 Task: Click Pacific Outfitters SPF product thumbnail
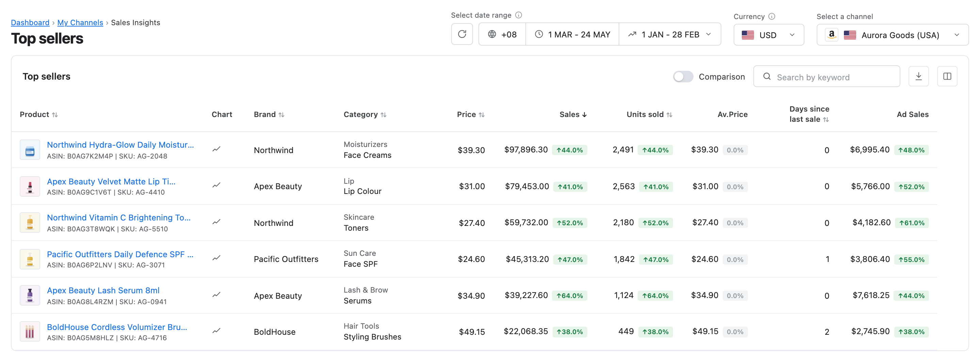coord(30,259)
